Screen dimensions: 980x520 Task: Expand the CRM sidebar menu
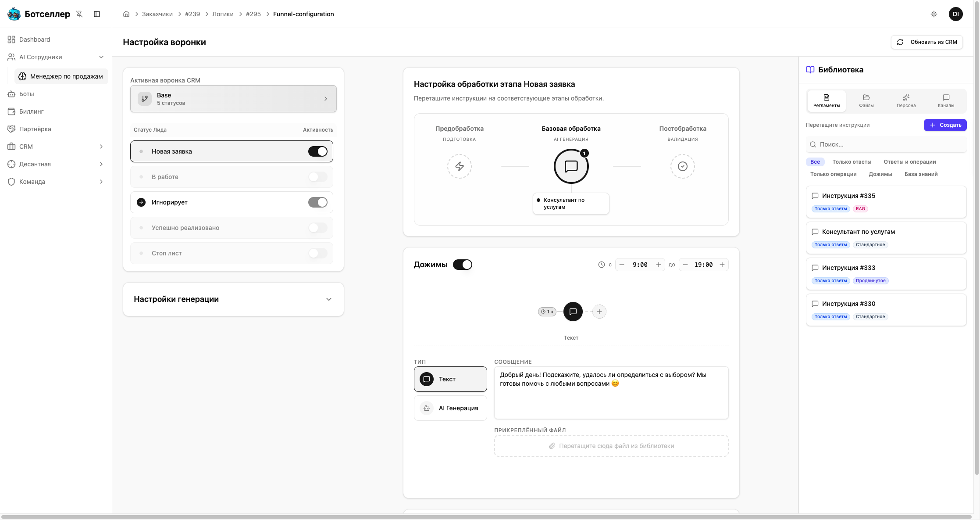point(101,147)
